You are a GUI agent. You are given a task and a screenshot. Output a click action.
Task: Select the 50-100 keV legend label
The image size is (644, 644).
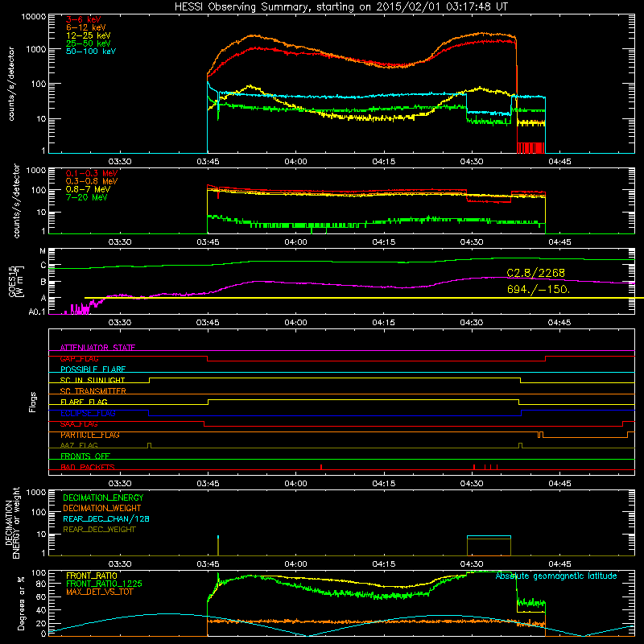91,52
